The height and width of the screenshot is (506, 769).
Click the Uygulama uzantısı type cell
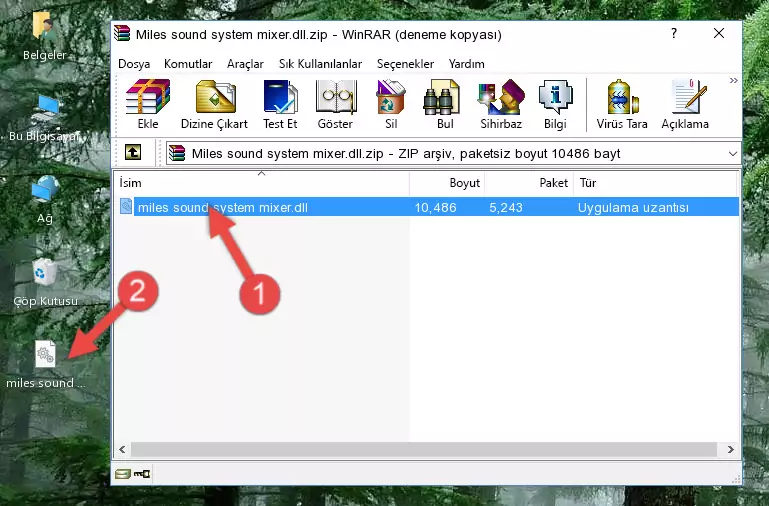click(x=633, y=207)
